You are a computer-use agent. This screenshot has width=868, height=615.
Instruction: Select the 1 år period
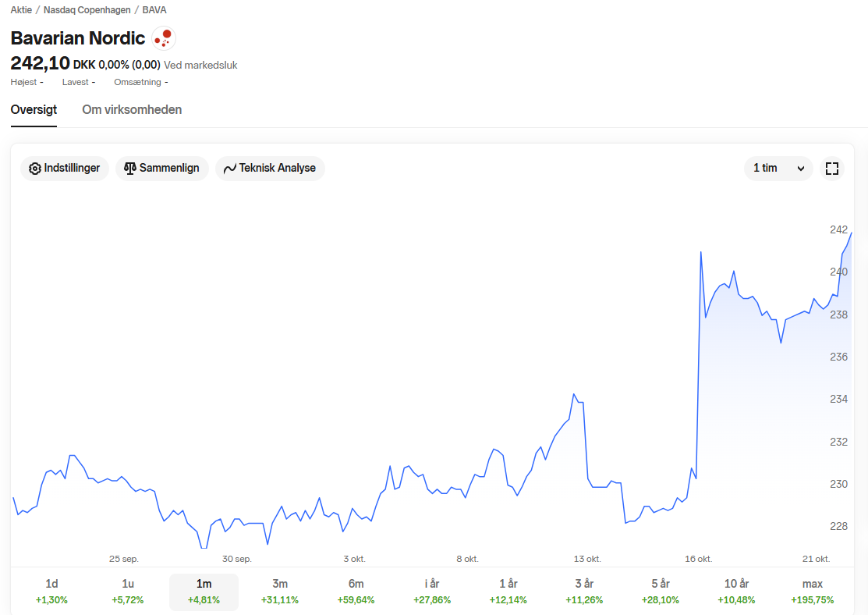click(508, 591)
